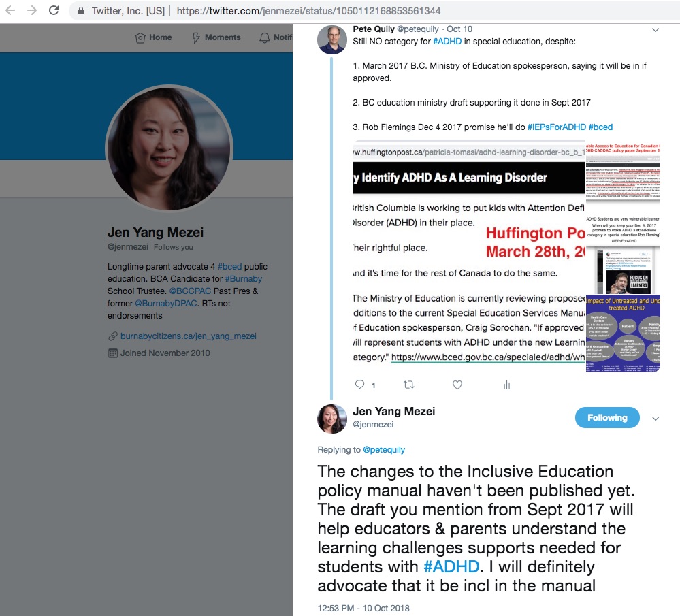The width and height of the screenshot is (680, 616).
Task: Click the @petequily reply mention link
Action: tap(384, 449)
